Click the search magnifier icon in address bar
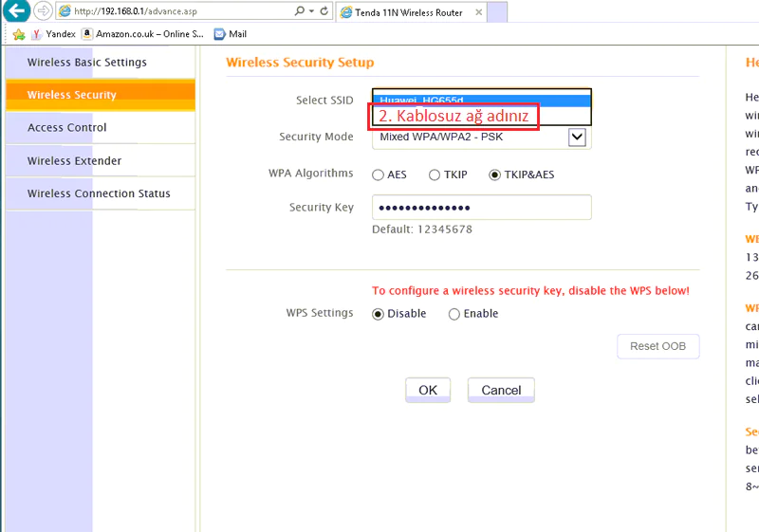 point(300,10)
